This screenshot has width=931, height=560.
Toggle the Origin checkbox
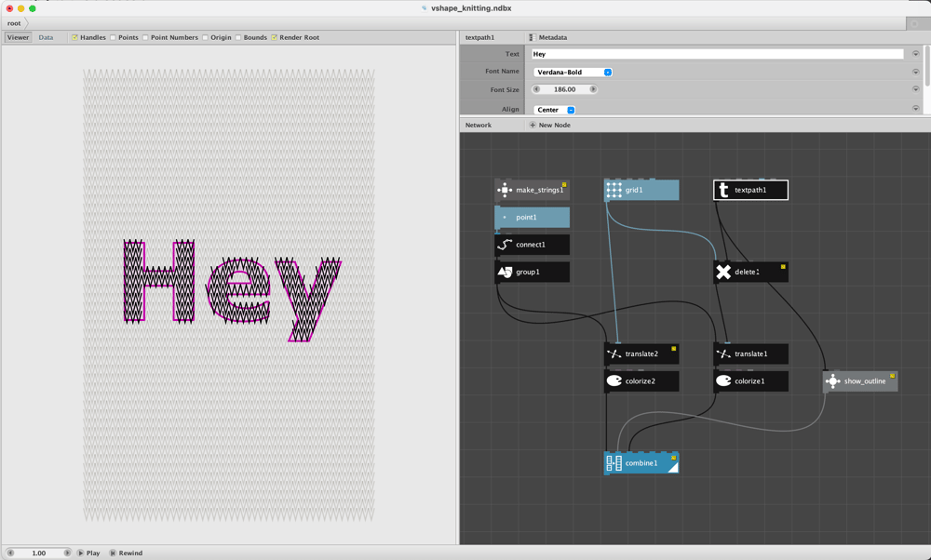tap(206, 37)
